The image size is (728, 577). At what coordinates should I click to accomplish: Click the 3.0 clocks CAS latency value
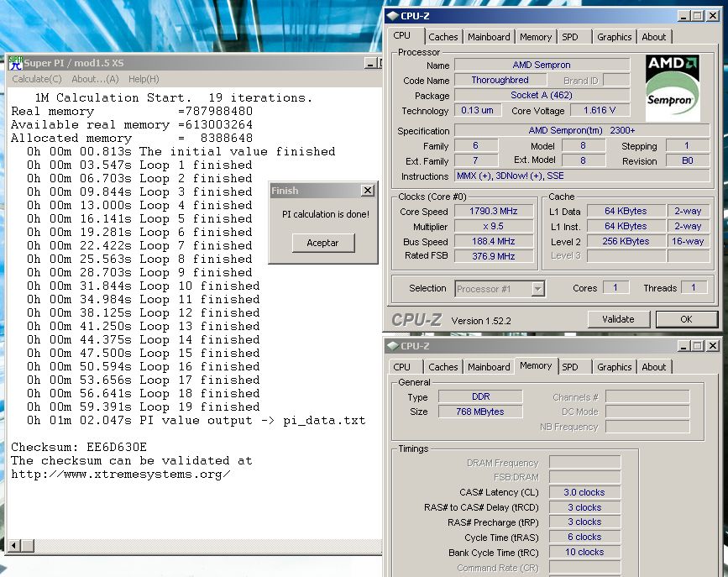pyautogui.click(x=584, y=492)
